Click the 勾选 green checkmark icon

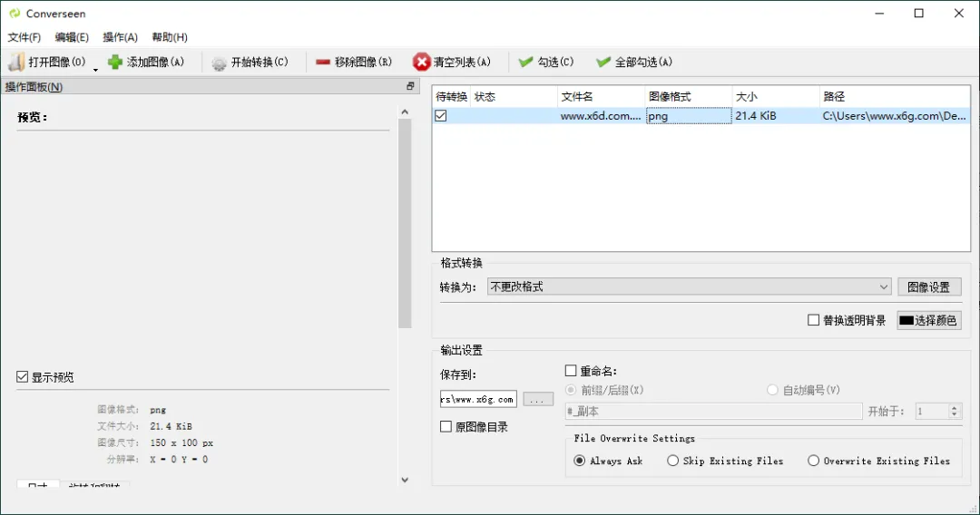[x=525, y=62]
